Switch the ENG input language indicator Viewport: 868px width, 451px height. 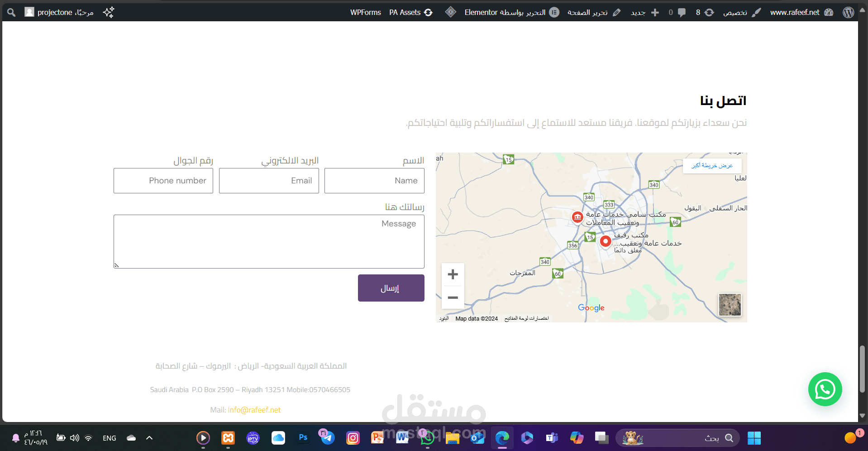pos(110,438)
